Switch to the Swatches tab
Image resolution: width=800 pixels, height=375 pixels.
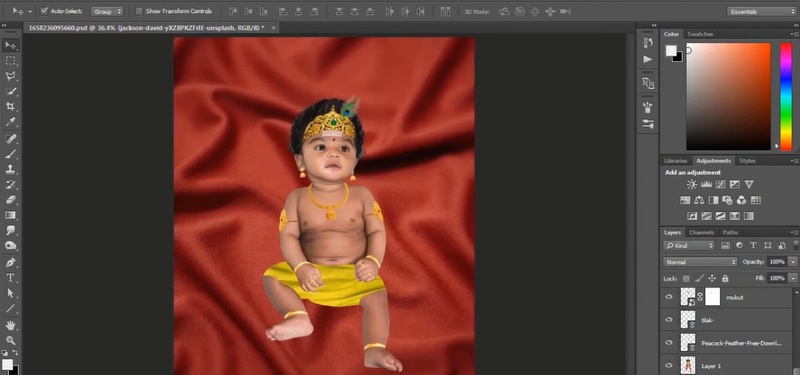700,34
